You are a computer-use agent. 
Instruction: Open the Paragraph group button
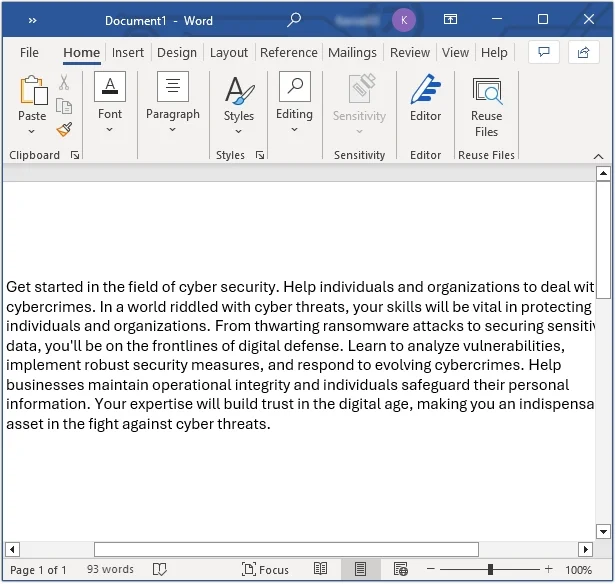173,86
